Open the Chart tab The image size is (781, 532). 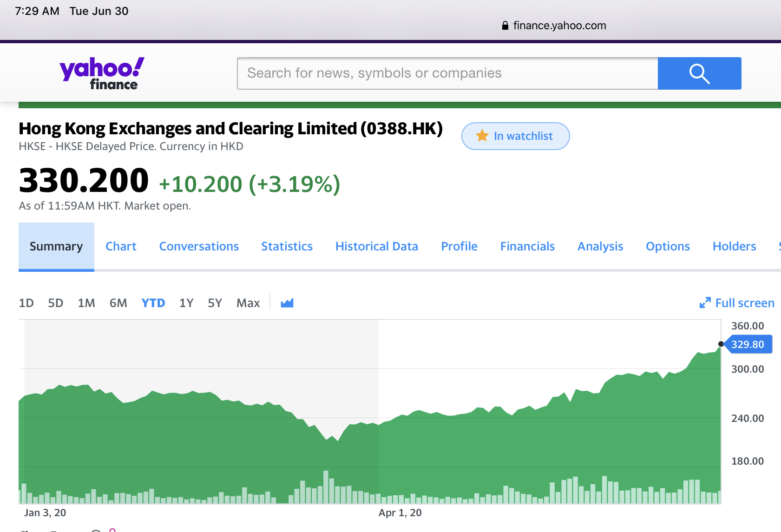tap(121, 246)
